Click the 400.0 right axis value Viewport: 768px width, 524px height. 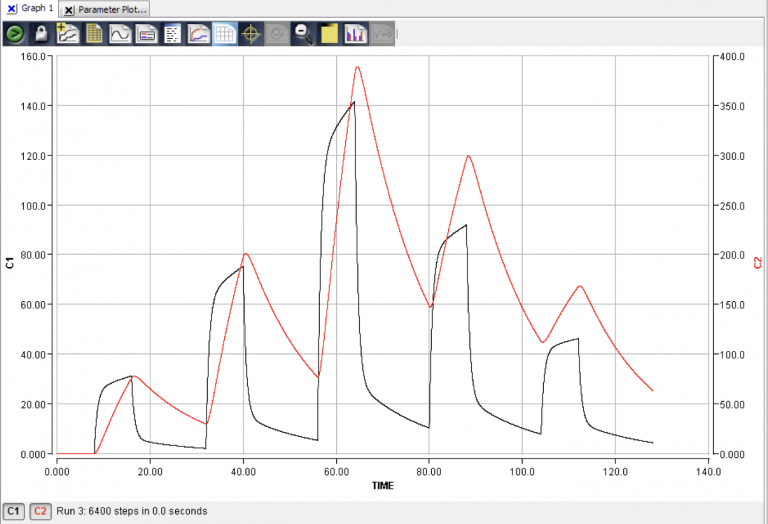pos(732,57)
